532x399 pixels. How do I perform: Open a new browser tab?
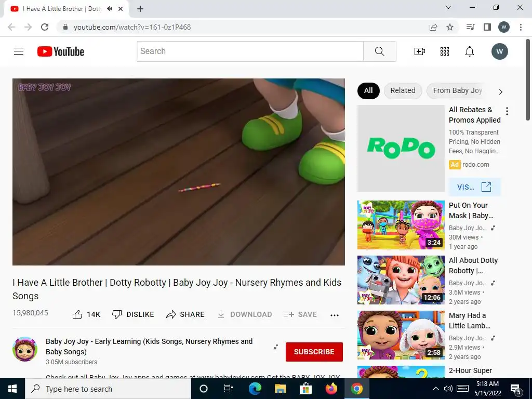point(140,9)
